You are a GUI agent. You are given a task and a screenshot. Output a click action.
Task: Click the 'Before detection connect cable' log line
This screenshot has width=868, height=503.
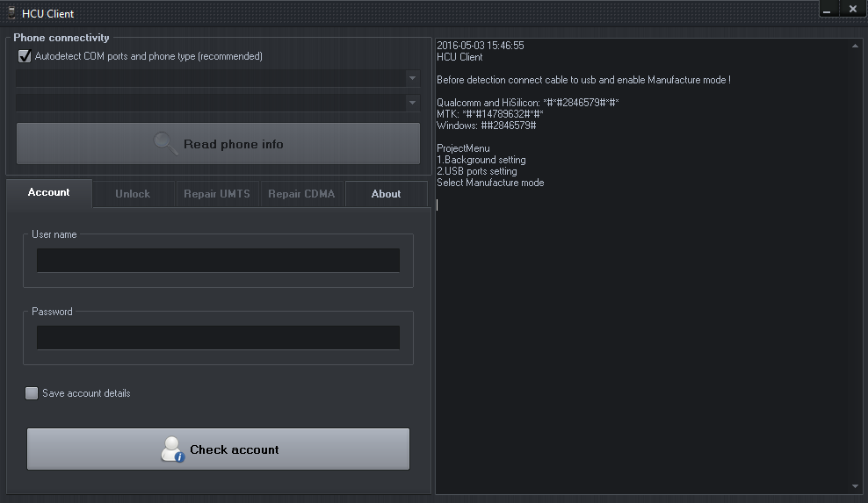point(583,80)
